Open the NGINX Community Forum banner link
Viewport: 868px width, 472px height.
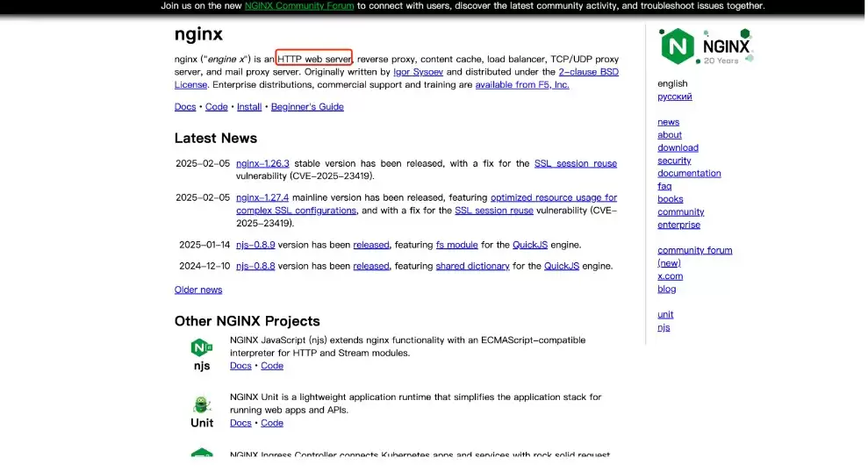299,5
